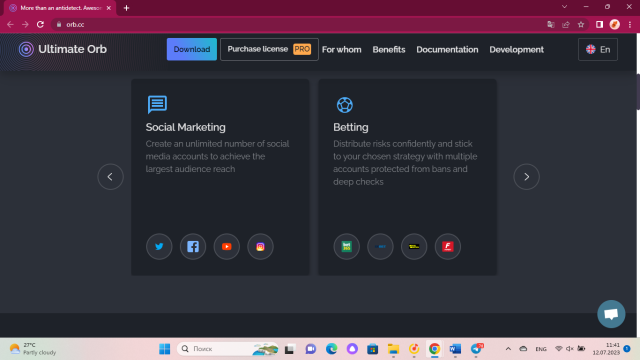Image resolution: width=640 pixels, height=360 pixels.
Task: Click the ENG input language indicator
Action: click(541, 349)
